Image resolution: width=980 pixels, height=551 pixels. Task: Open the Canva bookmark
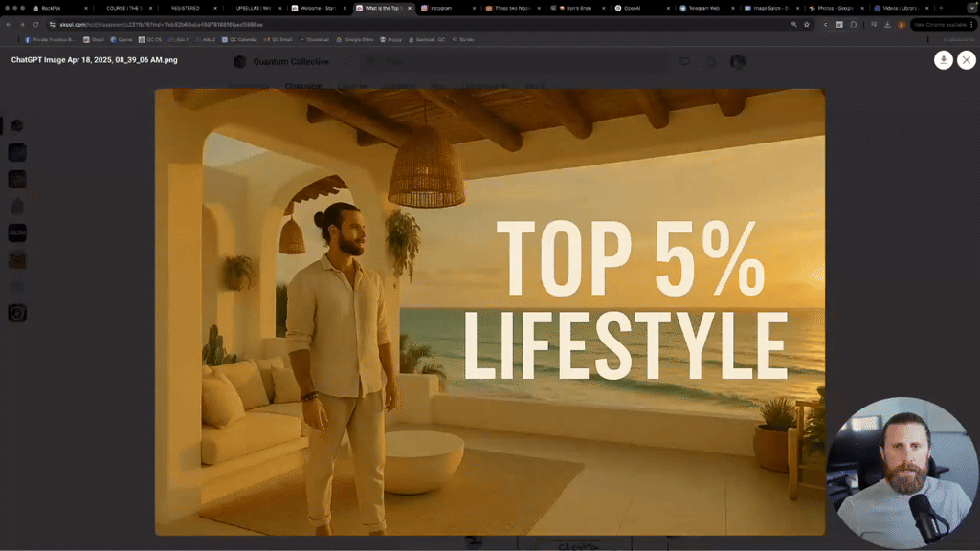point(122,39)
